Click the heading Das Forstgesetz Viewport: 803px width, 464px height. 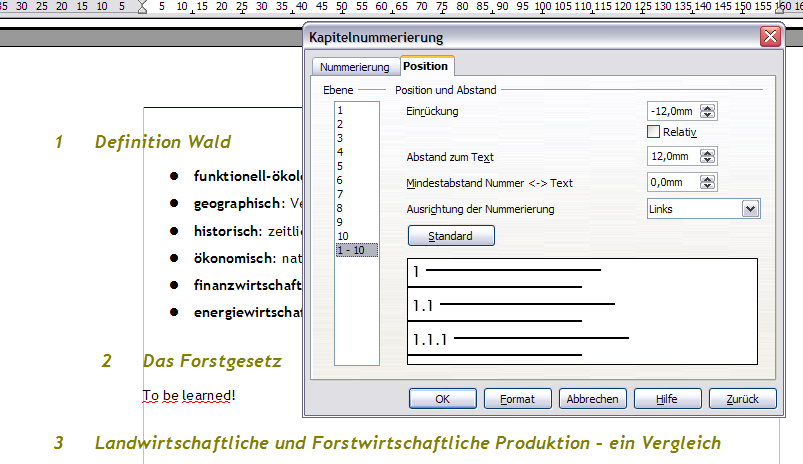[x=212, y=360]
